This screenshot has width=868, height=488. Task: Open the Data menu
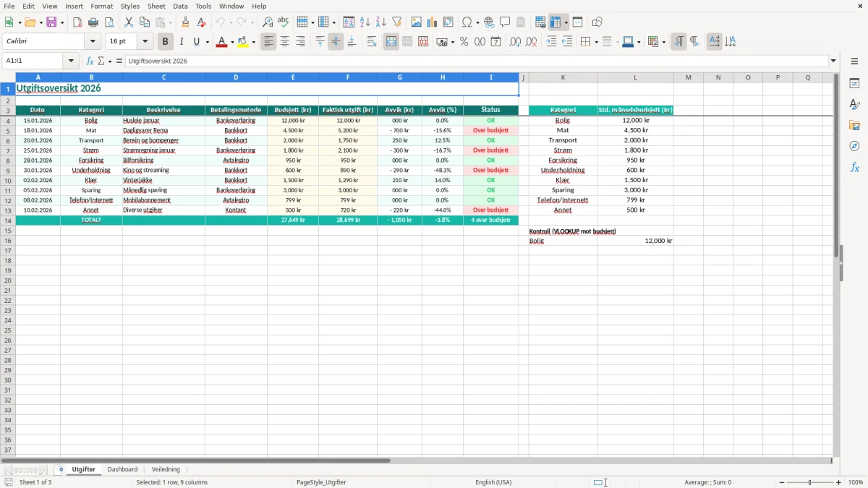pyautogui.click(x=180, y=6)
